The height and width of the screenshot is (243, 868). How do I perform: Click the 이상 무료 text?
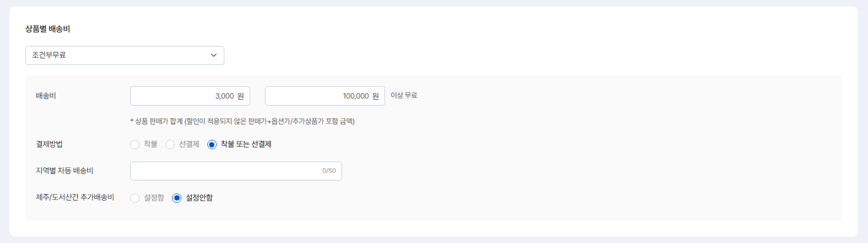pyautogui.click(x=404, y=96)
